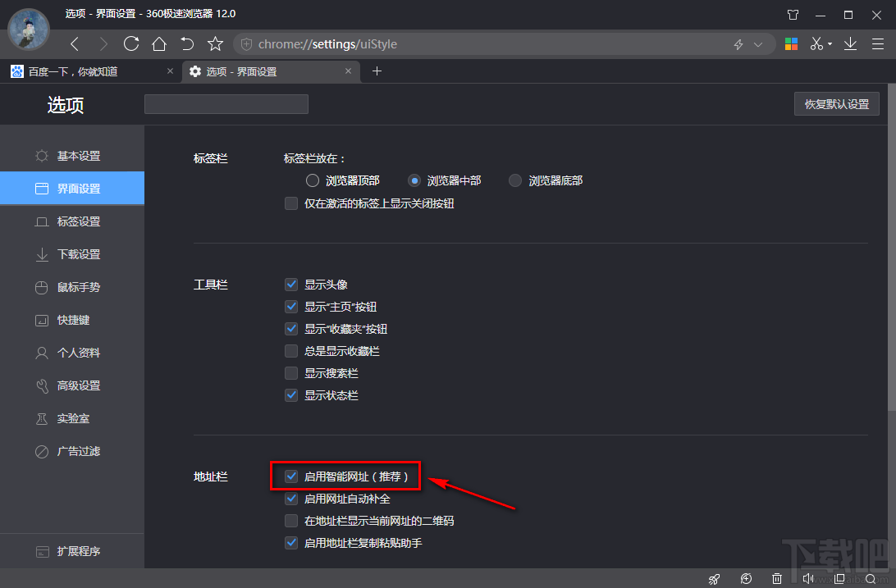Viewport: 896px width, 588px height.
Task: Open 快捷键 settings
Action: (72, 320)
